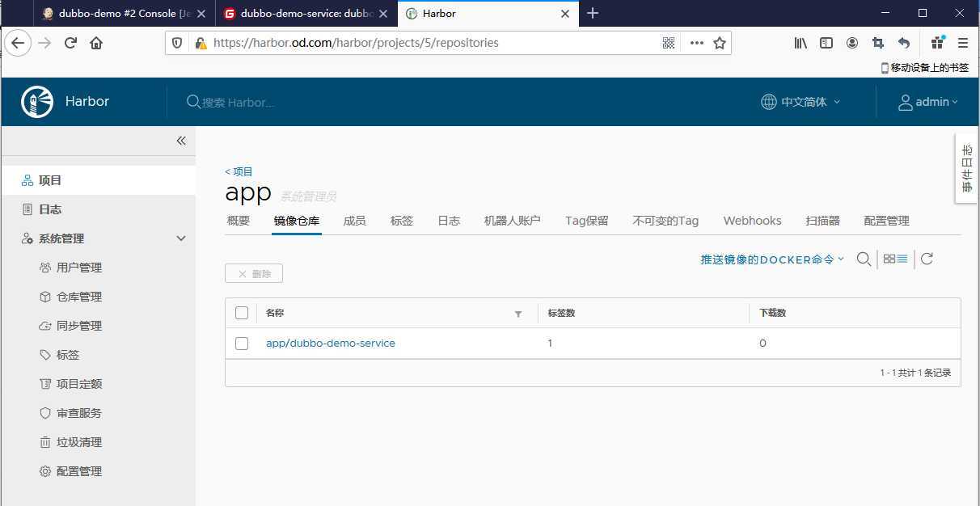Open new browser tab with plus
The image size is (980, 506).
(593, 13)
